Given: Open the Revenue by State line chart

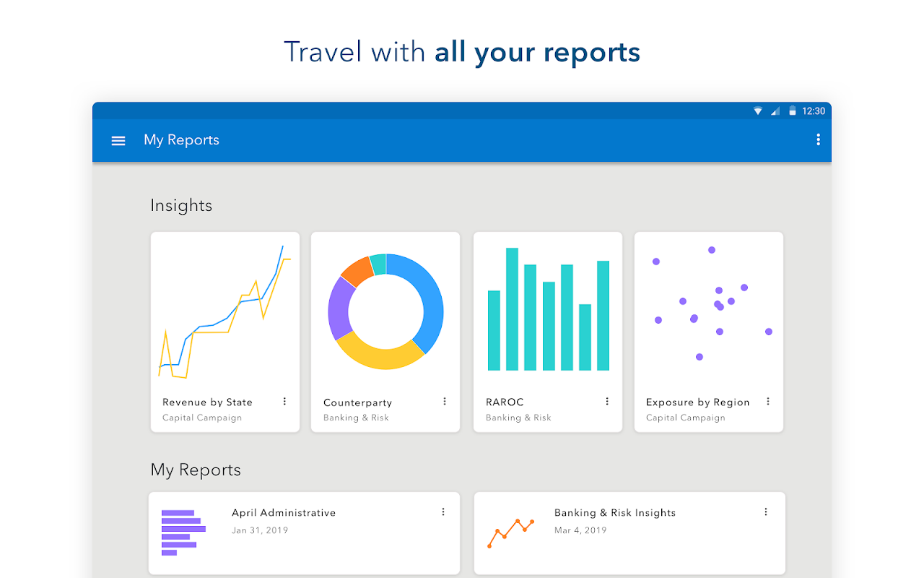Looking at the screenshot, I should point(225,311).
